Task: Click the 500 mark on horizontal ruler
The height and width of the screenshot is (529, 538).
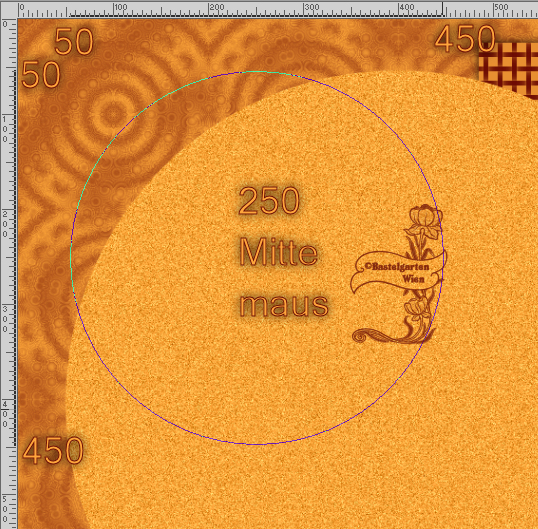Action: (x=501, y=7)
